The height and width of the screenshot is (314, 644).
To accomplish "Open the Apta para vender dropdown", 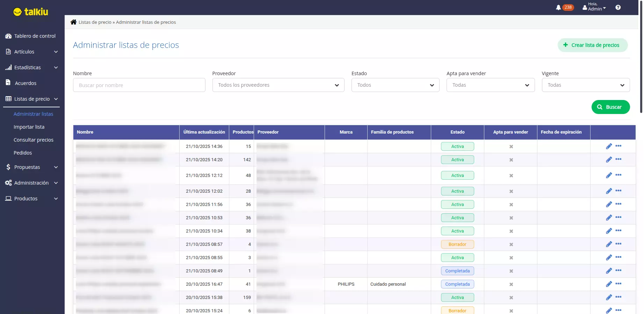I will [490, 85].
